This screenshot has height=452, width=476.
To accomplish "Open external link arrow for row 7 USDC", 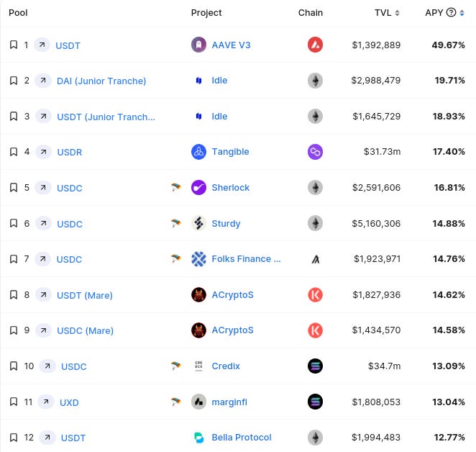I will pos(43,259).
